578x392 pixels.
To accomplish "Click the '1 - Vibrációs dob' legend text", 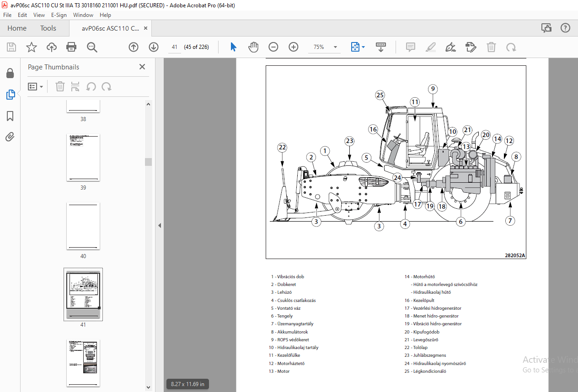I will click(x=287, y=276).
